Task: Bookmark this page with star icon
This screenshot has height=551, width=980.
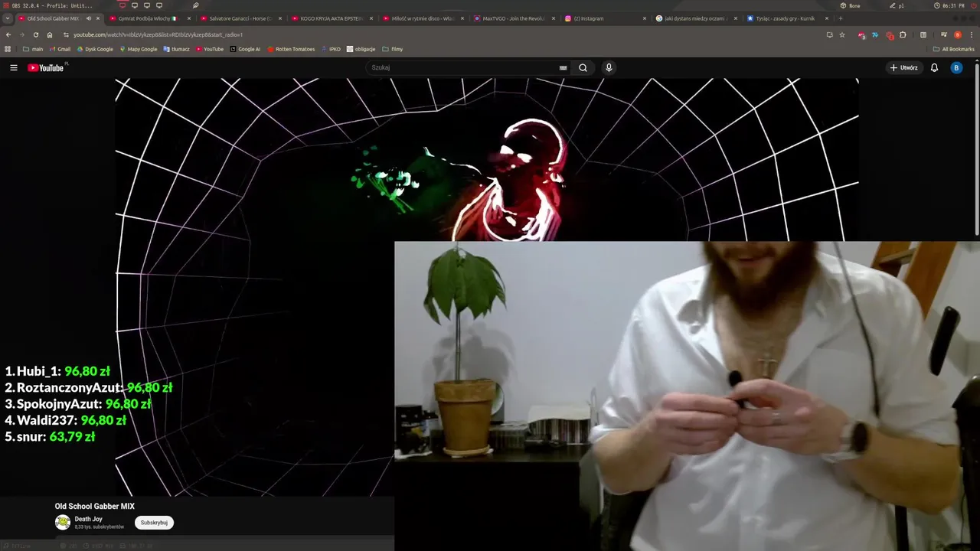Action: (x=842, y=34)
